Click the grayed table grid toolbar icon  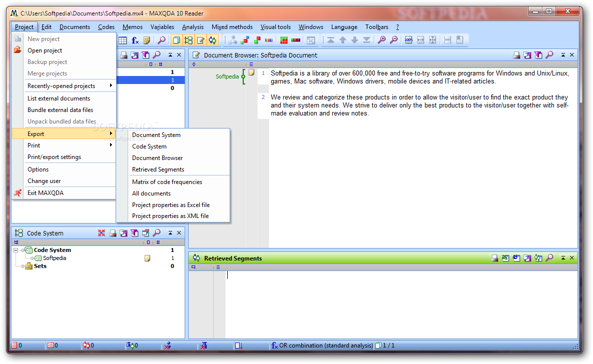(x=311, y=40)
